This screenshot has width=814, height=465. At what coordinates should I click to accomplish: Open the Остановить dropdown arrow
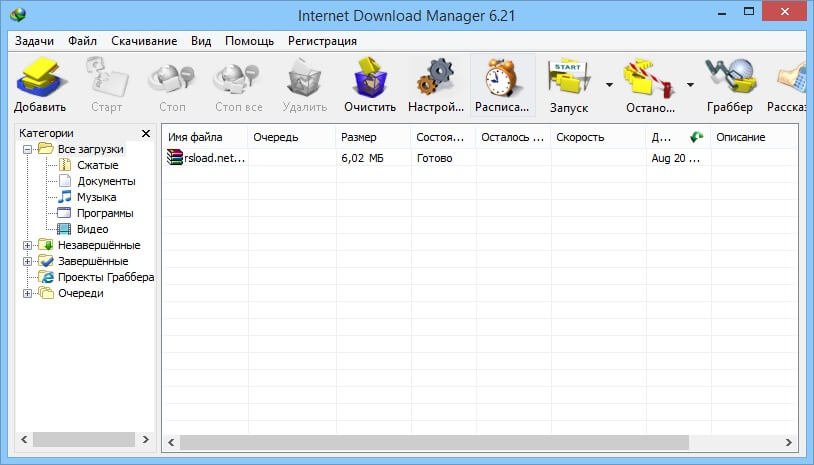(x=690, y=85)
